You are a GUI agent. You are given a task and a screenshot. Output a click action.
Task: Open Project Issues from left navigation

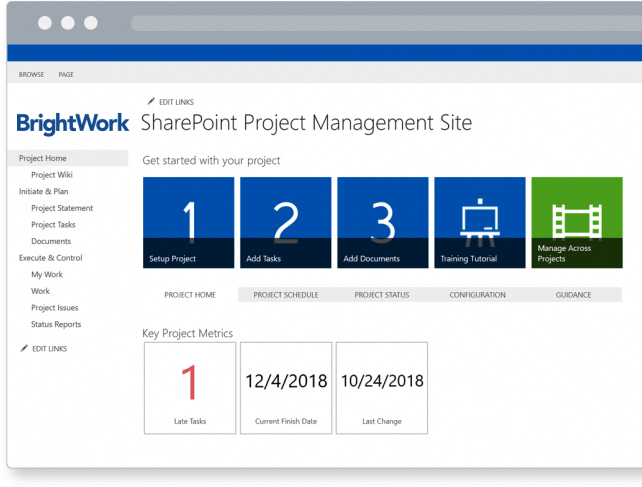click(x=55, y=308)
